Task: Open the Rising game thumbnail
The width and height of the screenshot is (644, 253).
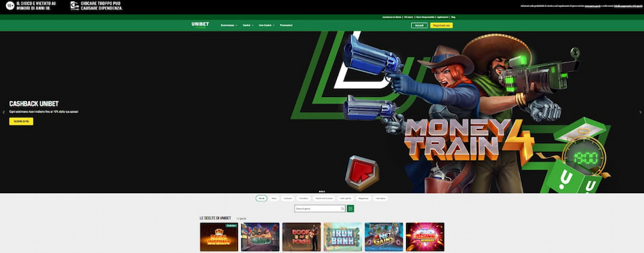Action: (x=425, y=237)
